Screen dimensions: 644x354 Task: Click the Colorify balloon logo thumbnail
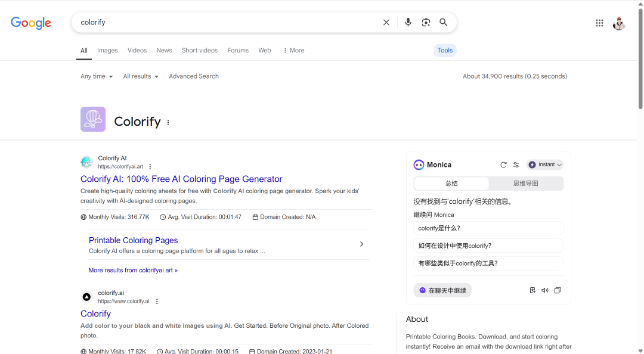pyautogui.click(x=93, y=119)
